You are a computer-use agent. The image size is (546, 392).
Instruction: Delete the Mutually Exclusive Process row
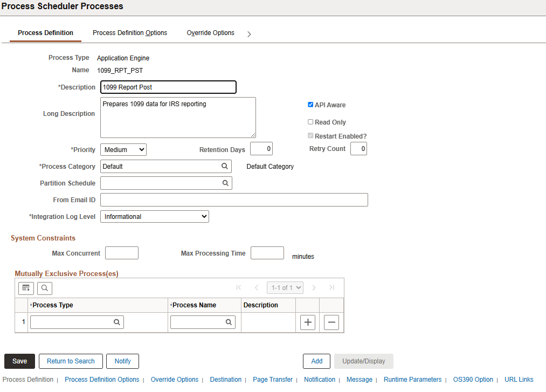(x=331, y=322)
